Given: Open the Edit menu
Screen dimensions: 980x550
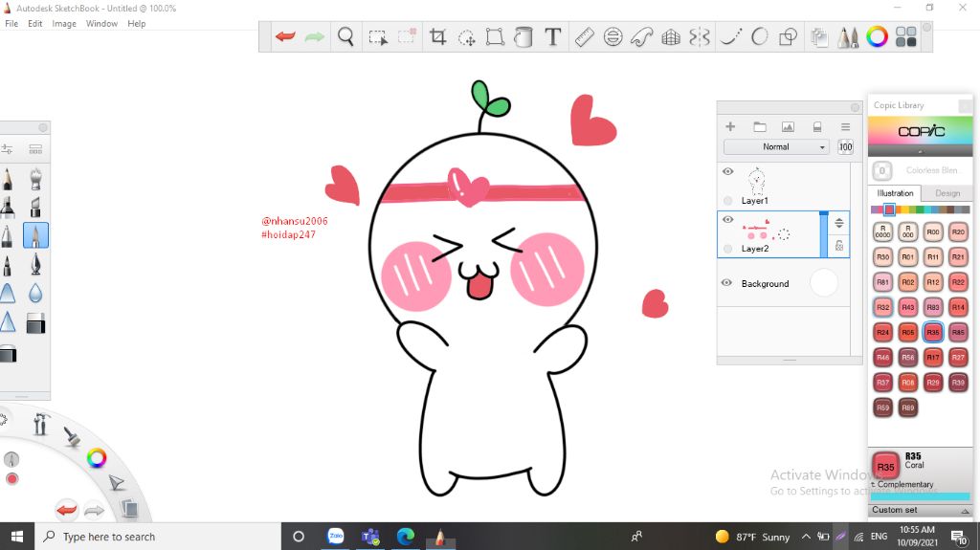Looking at the screenshot, I should tap(35, 24).
